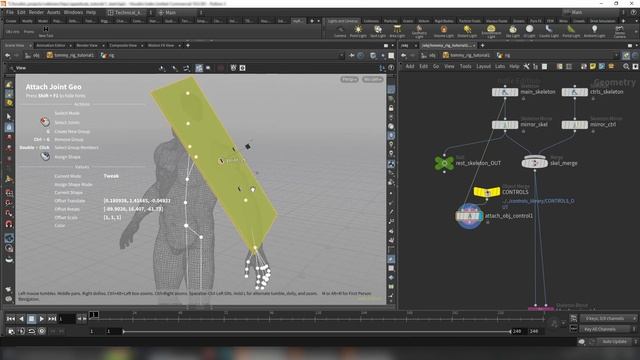
Task: Click wrench icon in network editor toolbar
Action: click(x=527, y=67)
